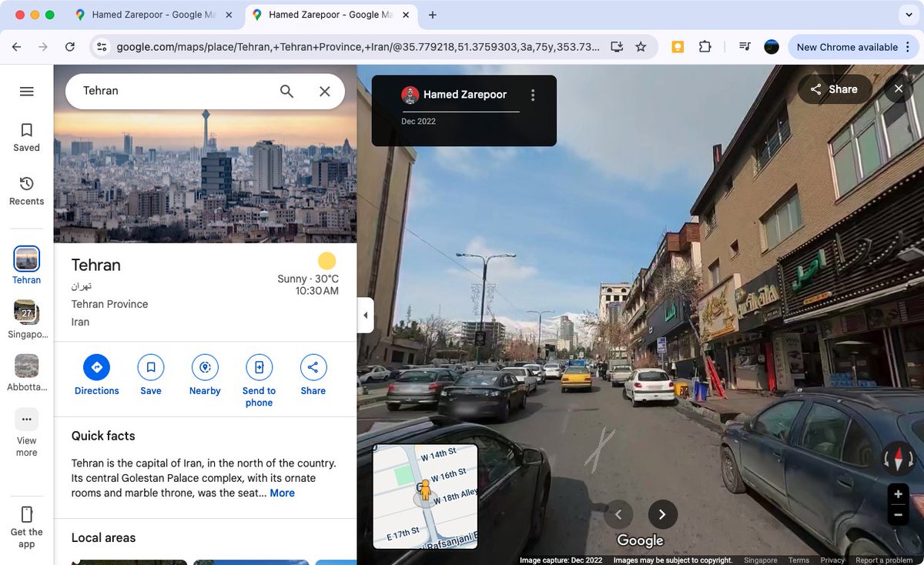Open Saved places in sidebar
The height and width of the screenshot is (565, 924).
click(26, 137)
